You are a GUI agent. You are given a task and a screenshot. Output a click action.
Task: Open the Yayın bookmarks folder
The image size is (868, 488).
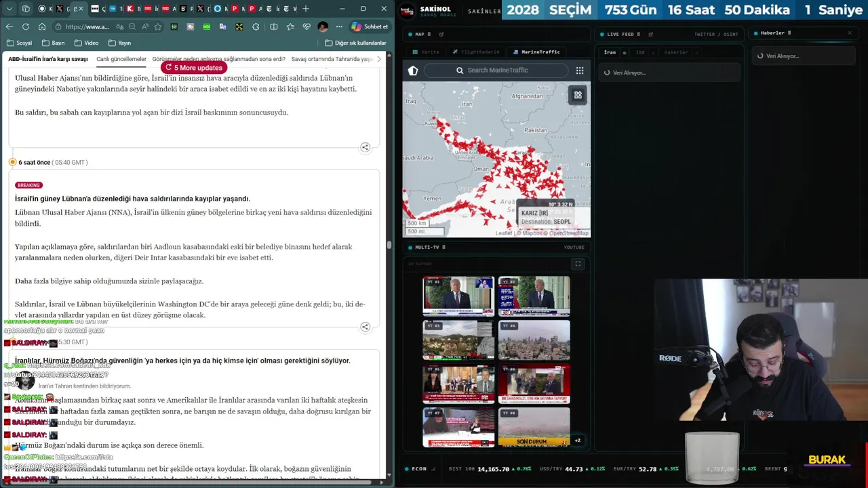pyautogui.click(x=119, y=43)
